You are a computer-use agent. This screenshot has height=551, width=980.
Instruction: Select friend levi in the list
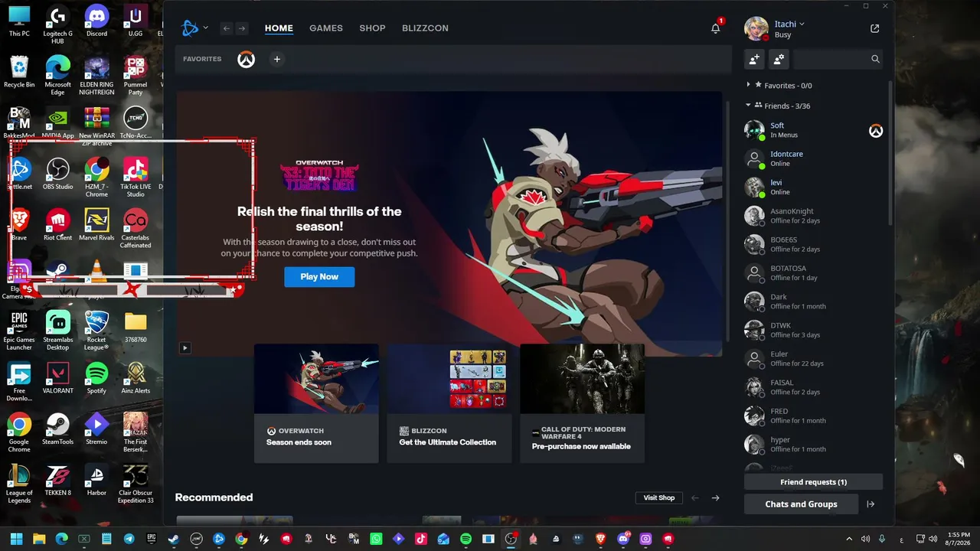point(815,187)
